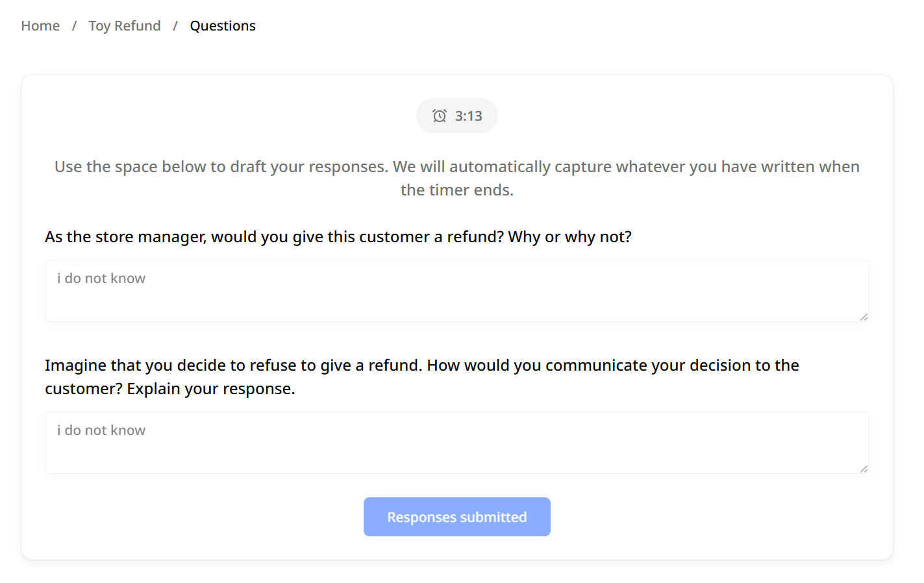Click the clock face inside the timer badge

coord(440,116)
